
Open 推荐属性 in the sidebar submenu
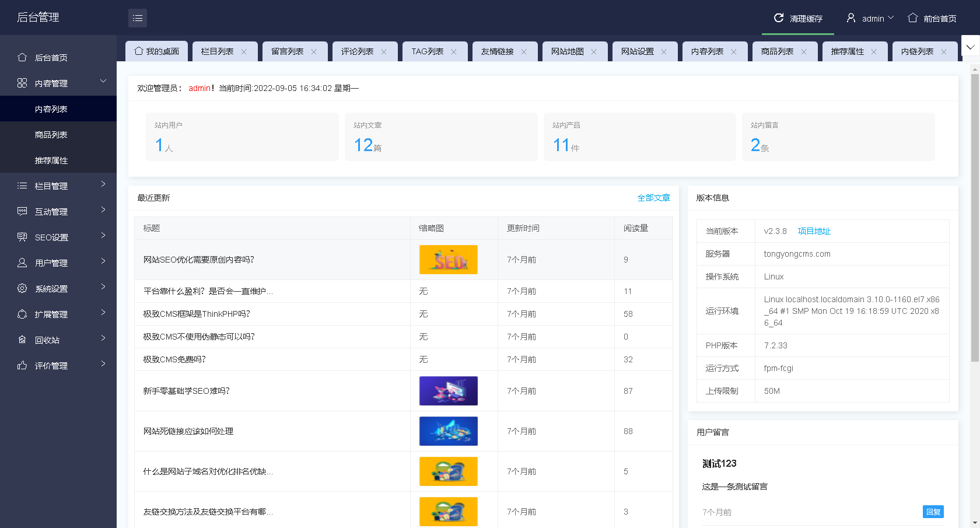58,160
